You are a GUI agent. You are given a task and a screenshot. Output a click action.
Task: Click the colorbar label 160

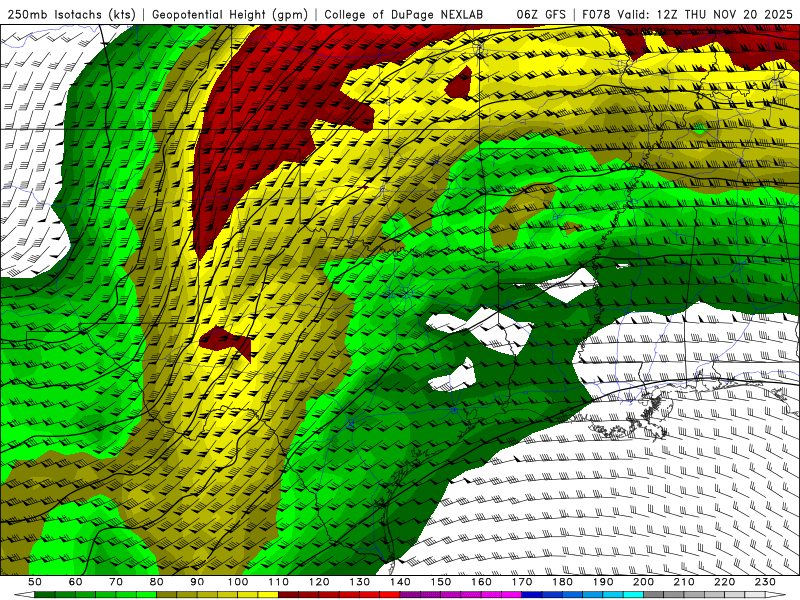point(481,582)
